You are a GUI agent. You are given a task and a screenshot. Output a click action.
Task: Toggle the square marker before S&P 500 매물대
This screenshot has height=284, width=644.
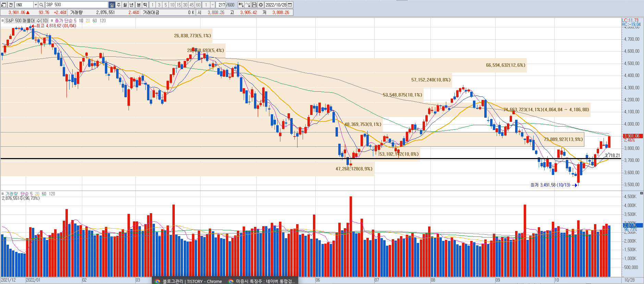coord(2,21)
